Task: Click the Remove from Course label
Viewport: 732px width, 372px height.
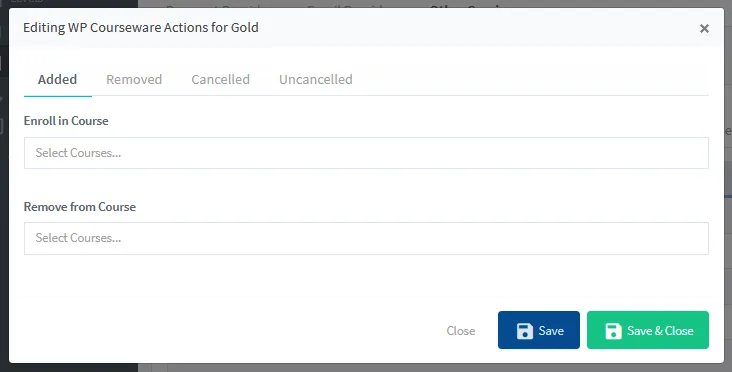Action: [x=80, y=207]
